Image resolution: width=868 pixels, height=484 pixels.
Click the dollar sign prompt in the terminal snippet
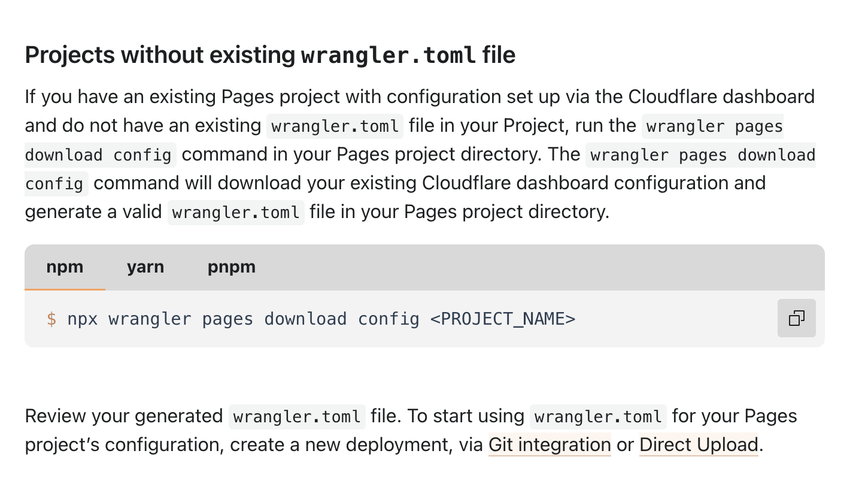point(51,319)
